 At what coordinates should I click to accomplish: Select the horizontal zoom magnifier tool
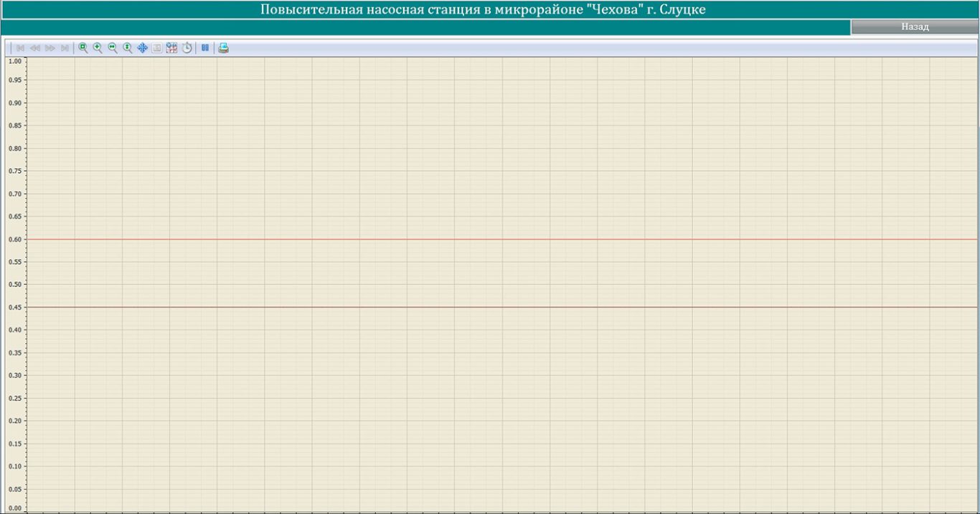[113, 48]
